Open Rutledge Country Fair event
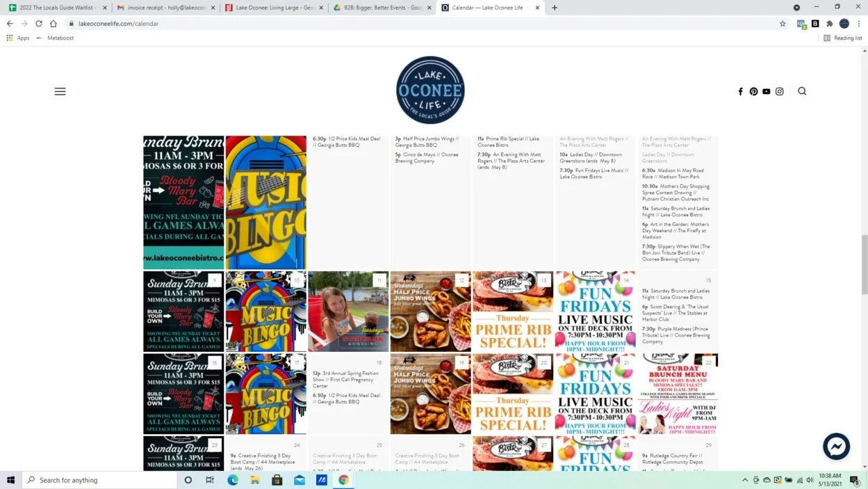 point(674,459)
